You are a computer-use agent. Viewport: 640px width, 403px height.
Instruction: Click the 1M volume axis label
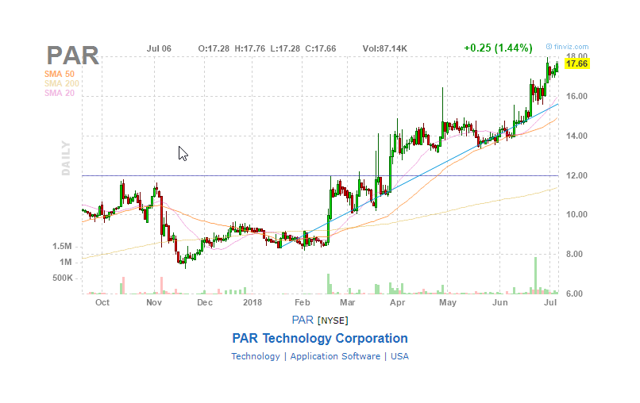[x=66, y=262]
